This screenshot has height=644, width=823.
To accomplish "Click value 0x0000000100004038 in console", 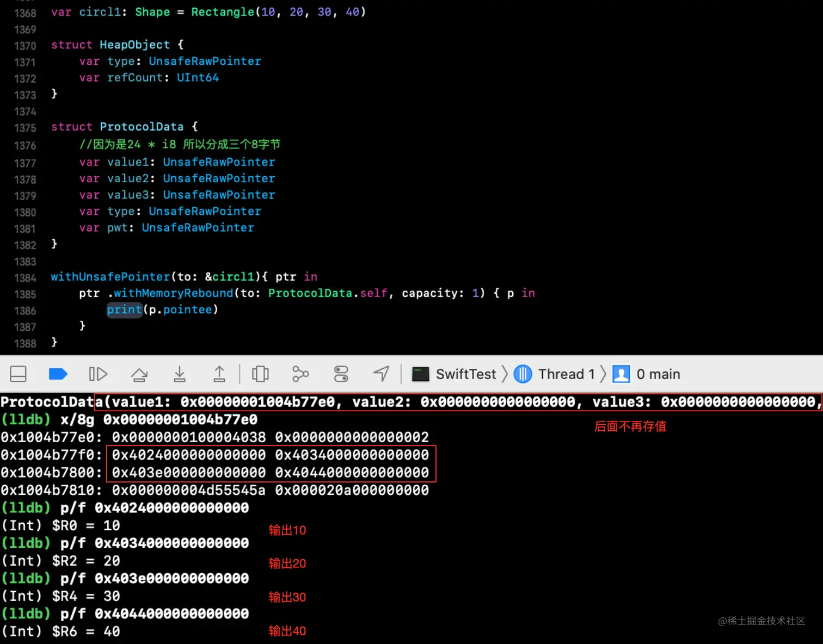I will (x=189, y=437).
